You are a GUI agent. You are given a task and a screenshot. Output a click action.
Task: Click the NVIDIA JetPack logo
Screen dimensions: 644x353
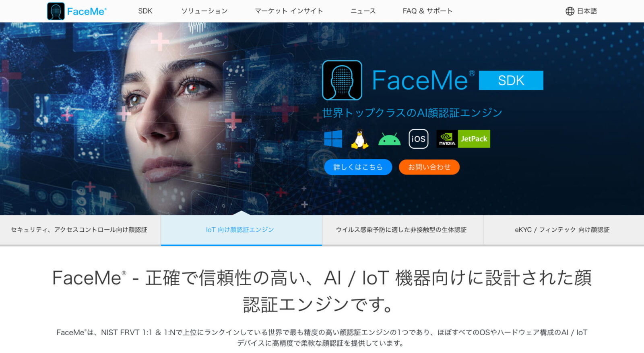pos(463,139)
